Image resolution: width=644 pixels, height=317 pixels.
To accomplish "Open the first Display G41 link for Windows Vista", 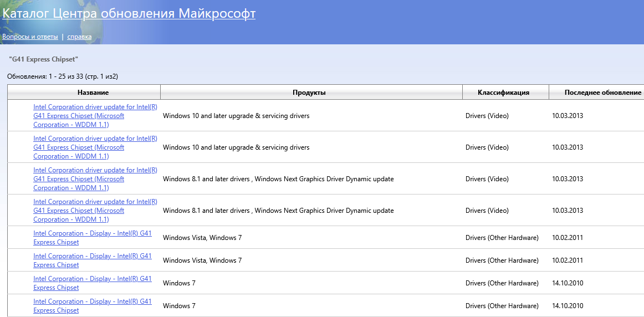I will point(92,233).
